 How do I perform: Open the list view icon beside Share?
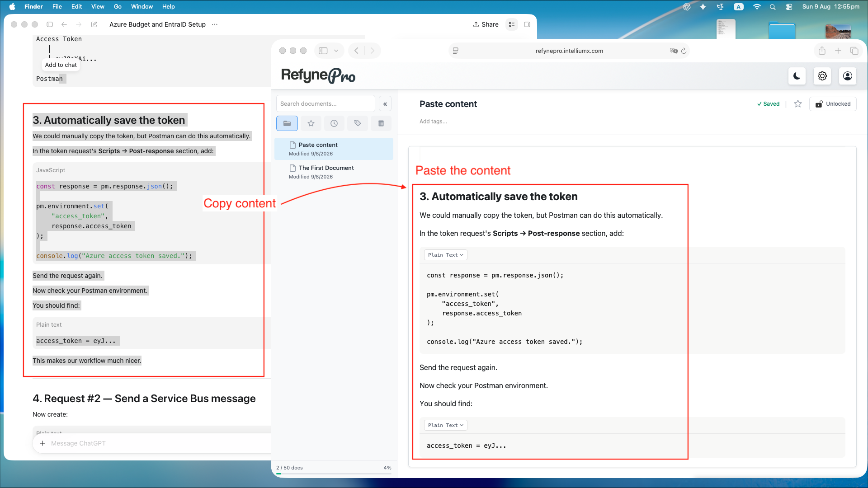(x=512, y=24)
